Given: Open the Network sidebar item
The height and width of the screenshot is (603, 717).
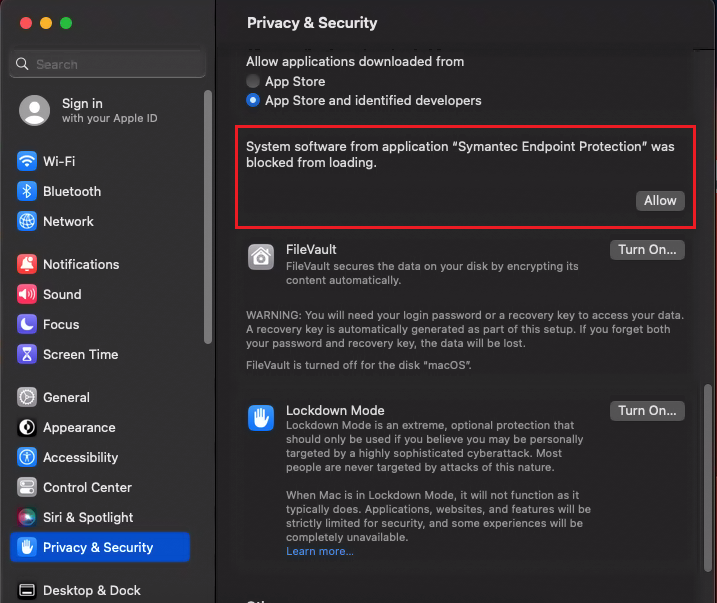Looking at the screenshot, I should (100, 221).
